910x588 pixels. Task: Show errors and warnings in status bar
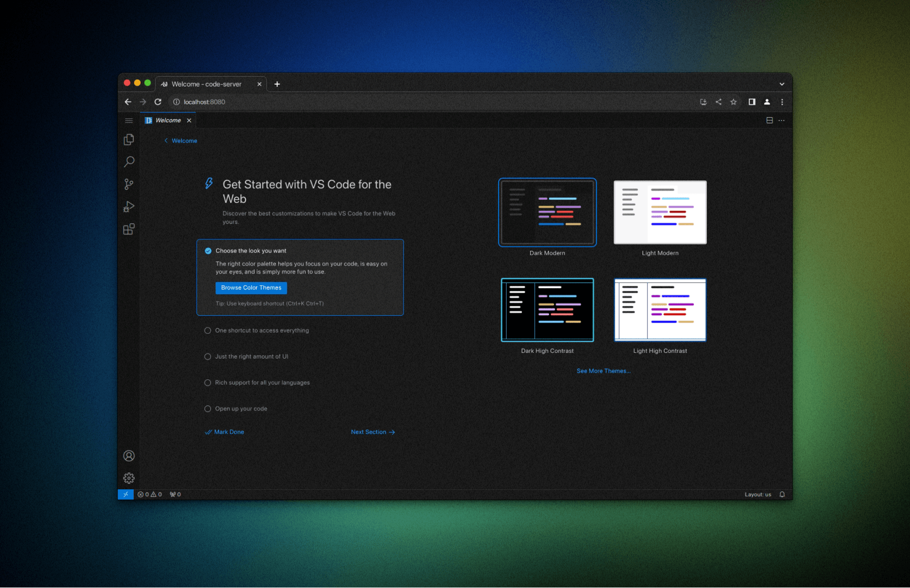pos(150,494)
